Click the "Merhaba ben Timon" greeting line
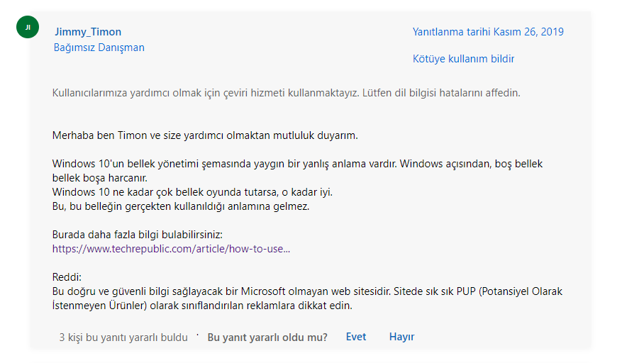The width and height of the screenshot is (644, 363). (205, 135)
